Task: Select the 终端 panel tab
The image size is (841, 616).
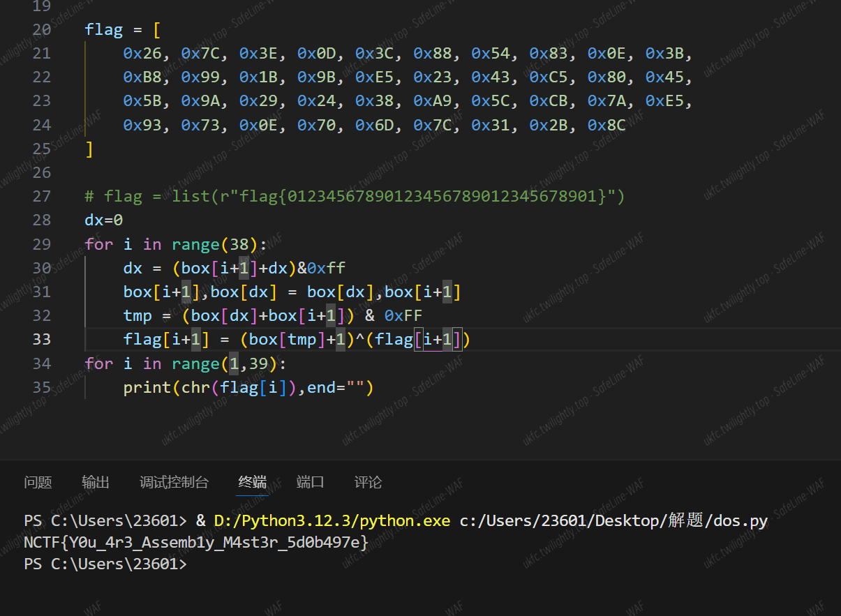Action: tap(252, 482)
